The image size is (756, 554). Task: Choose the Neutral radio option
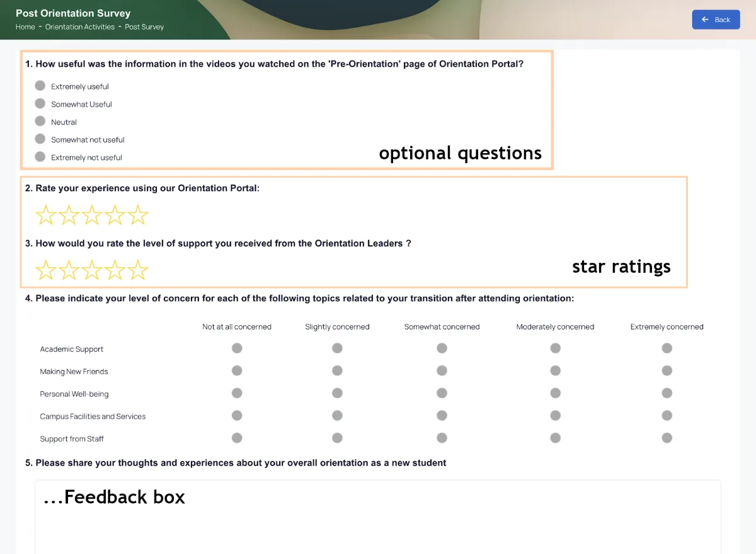coord(40,121)
